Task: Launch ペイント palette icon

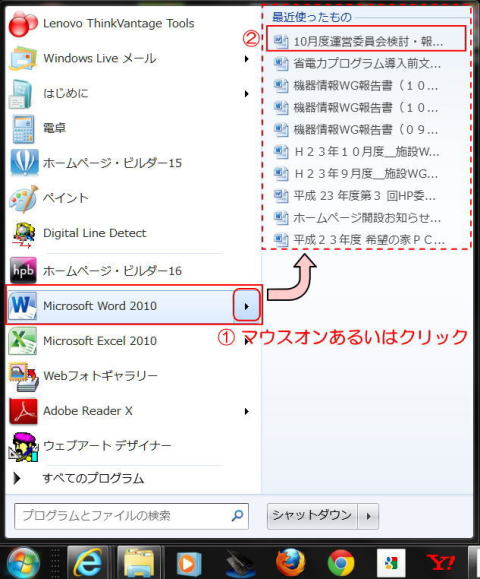Action: point(23,199)
